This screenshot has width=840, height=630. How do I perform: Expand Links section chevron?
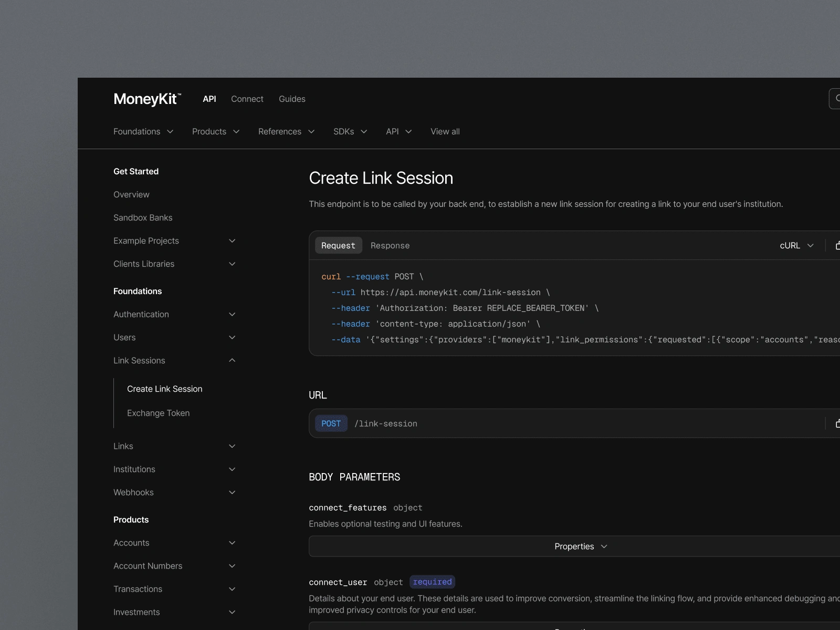point(232,446)
